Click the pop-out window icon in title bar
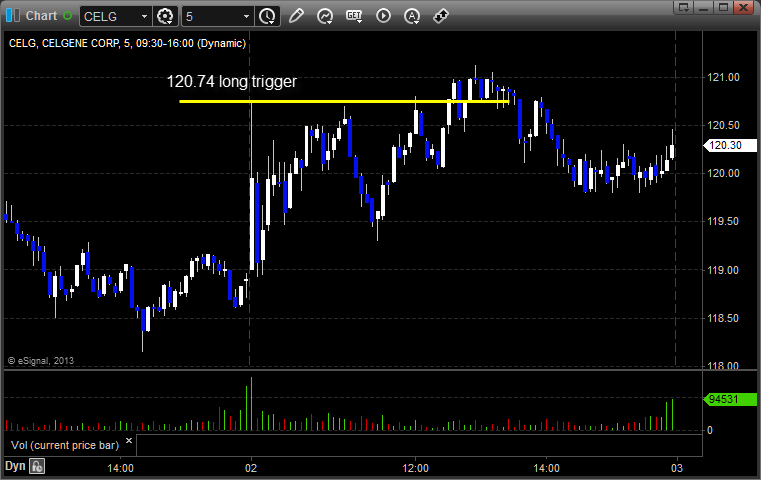The height and width of the screenshot is (480, 761). pyautogui.click(x=684, y=7)
